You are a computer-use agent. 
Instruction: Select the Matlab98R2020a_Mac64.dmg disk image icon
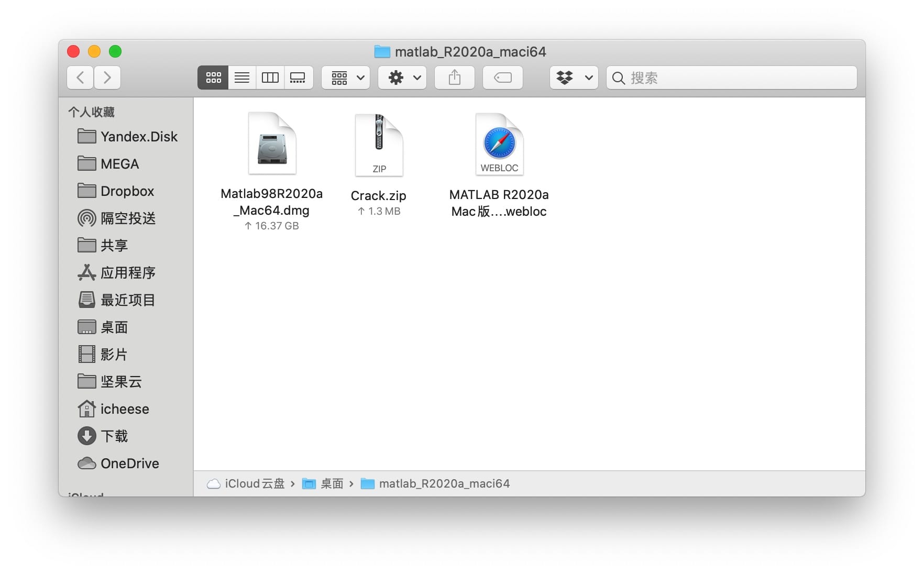tap(272, 143)
